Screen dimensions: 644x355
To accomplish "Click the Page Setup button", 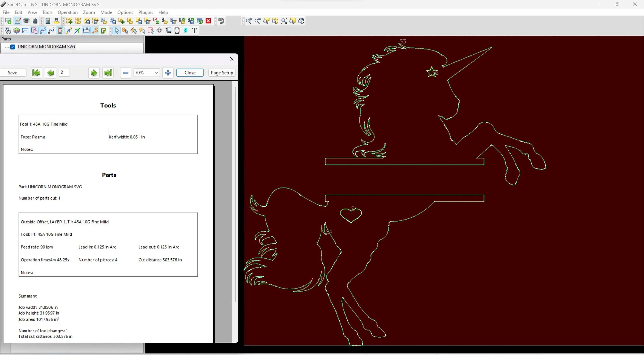I will click(222, 73).
